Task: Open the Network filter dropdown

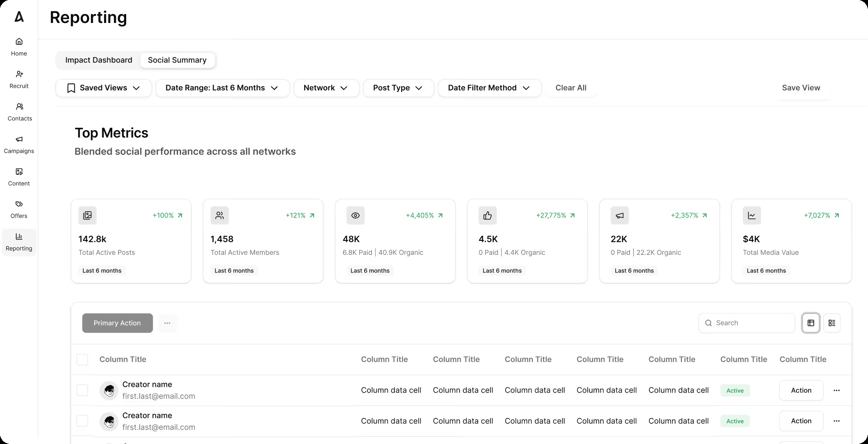Action: click(326, 88)
